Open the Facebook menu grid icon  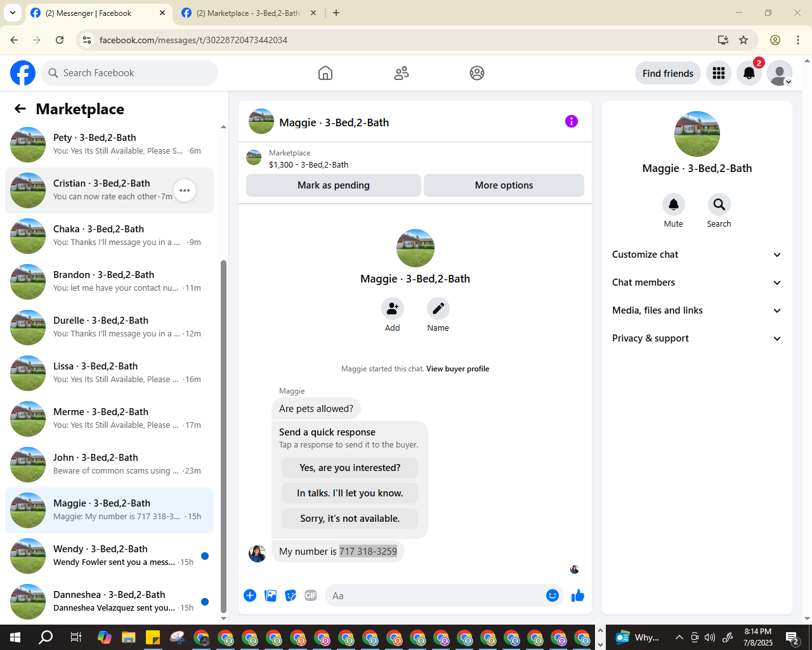point(719,74)
